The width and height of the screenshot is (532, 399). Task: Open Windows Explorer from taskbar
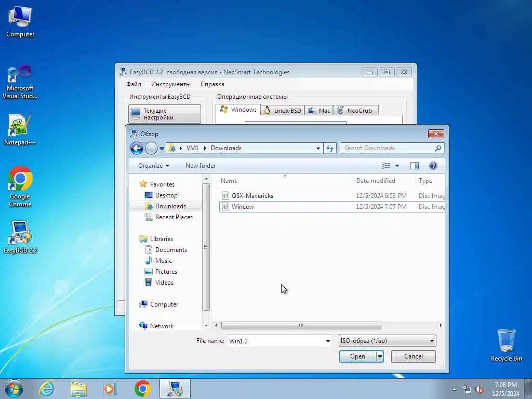[x=79, y=389]
